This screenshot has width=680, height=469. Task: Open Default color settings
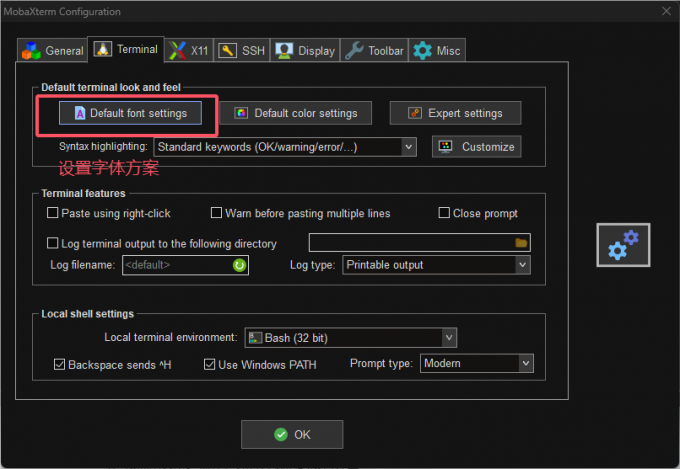[x=296, y=113]
